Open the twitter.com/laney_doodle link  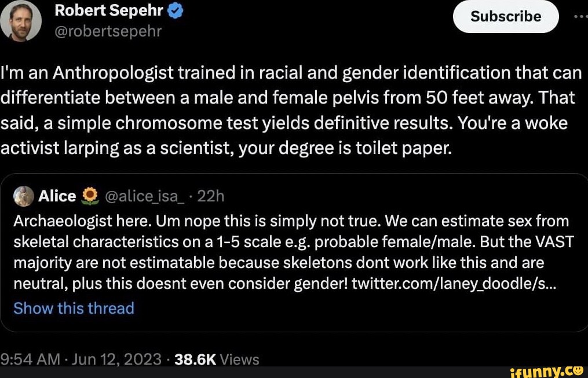453,285
